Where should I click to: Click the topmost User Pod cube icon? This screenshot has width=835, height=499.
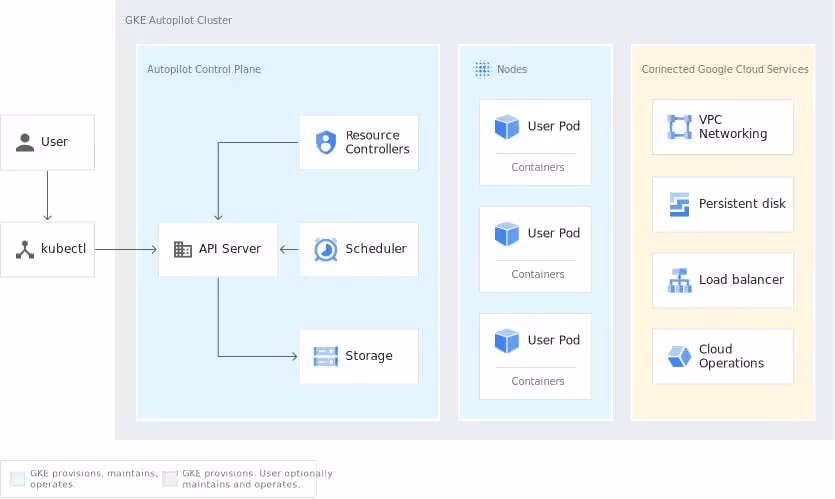coord(506,127)
